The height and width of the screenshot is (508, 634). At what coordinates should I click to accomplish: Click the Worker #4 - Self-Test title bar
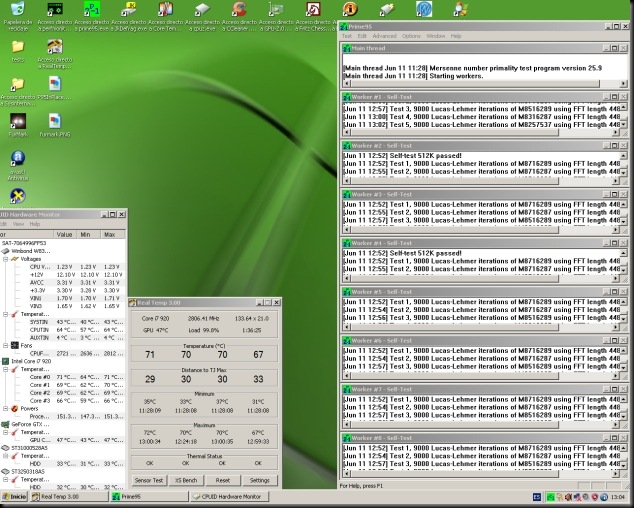tap(485, 243)
